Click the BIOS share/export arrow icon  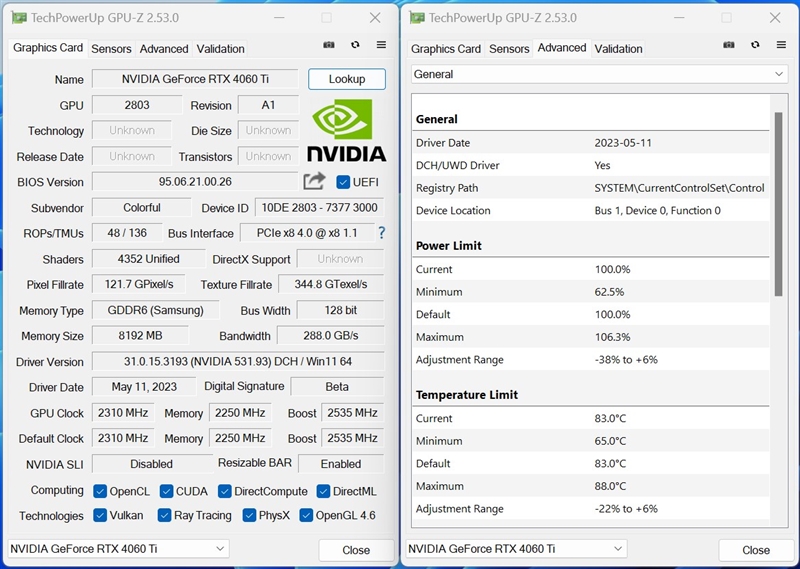(314, 181)
